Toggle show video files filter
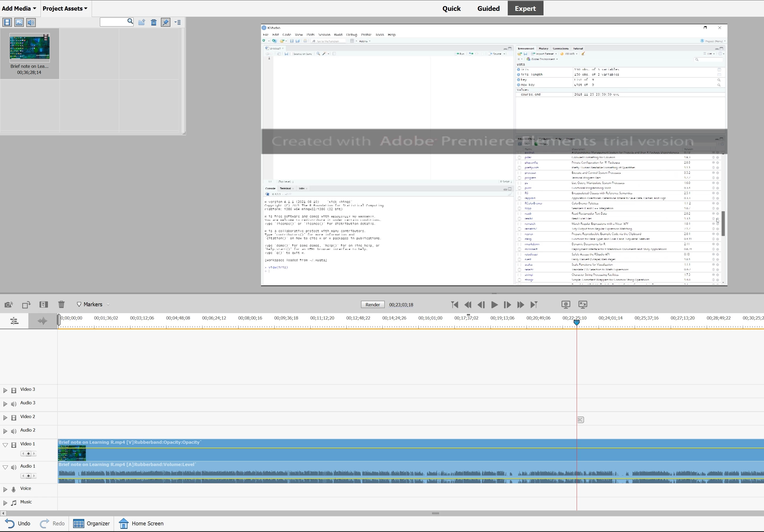Image resolution: width=764 pixels, height=532 pixels. pyautogui.click(x=7, y=22)
